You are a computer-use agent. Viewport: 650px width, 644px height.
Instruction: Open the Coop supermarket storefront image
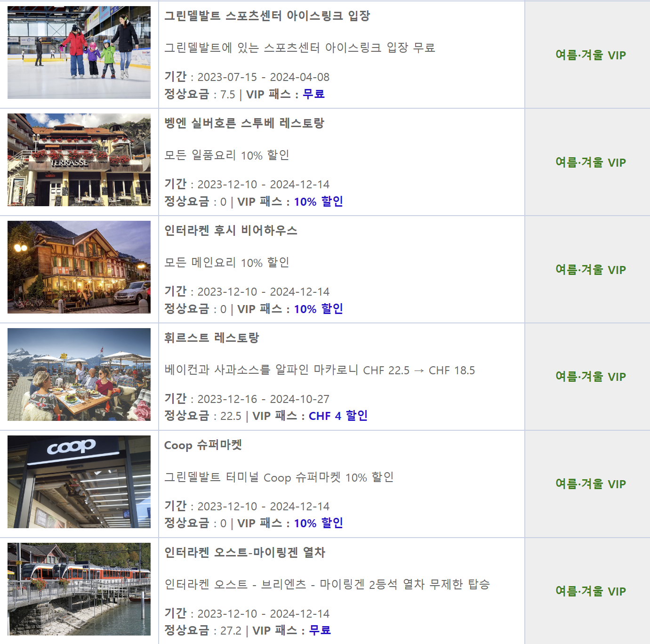pyautogui.click(x=79, y=482)
